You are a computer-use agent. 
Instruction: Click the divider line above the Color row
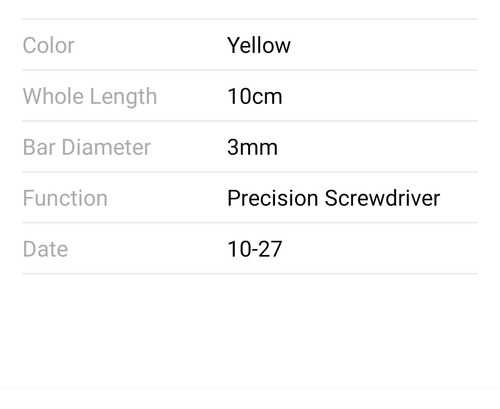[x=250, y=19]
